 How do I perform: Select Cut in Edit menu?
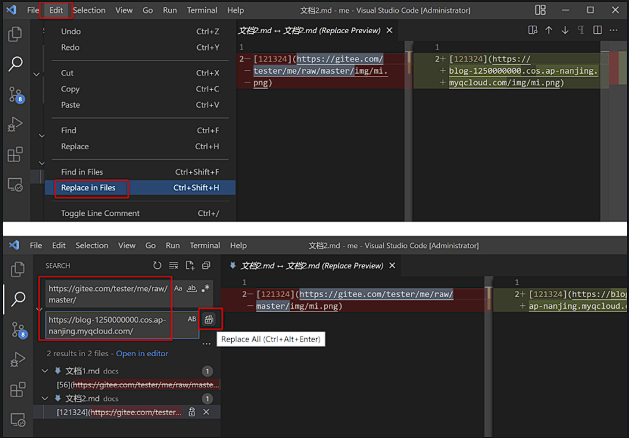(140, 73)
